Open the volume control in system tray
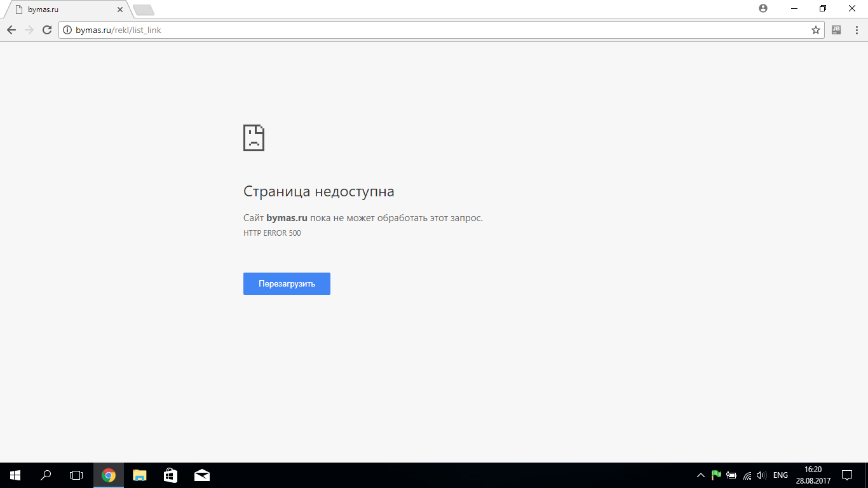The height and width of the screenshot is (488, 868). 762,475
